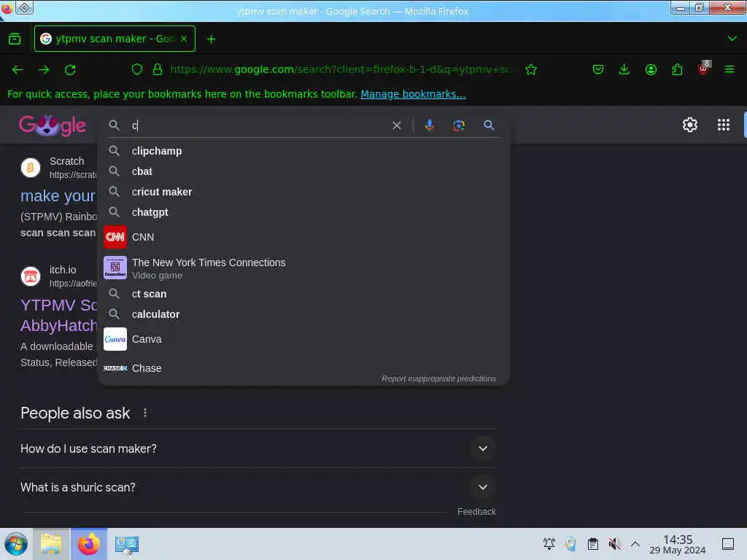747x560 pixels.
Task: Select the clipchamp suggestion
Action: point(303,151)
